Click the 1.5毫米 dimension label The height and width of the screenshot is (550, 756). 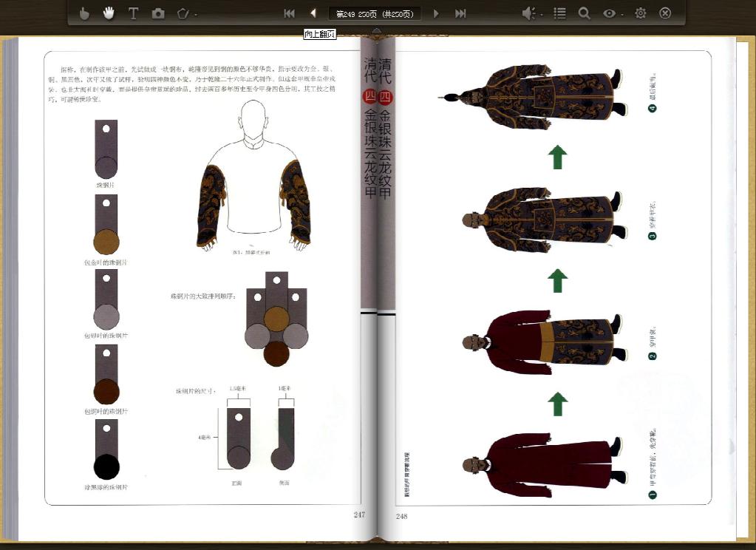(238, 389)
